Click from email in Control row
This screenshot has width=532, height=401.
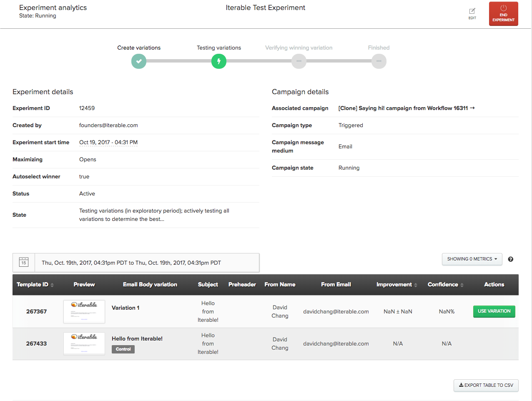point(336,343)
